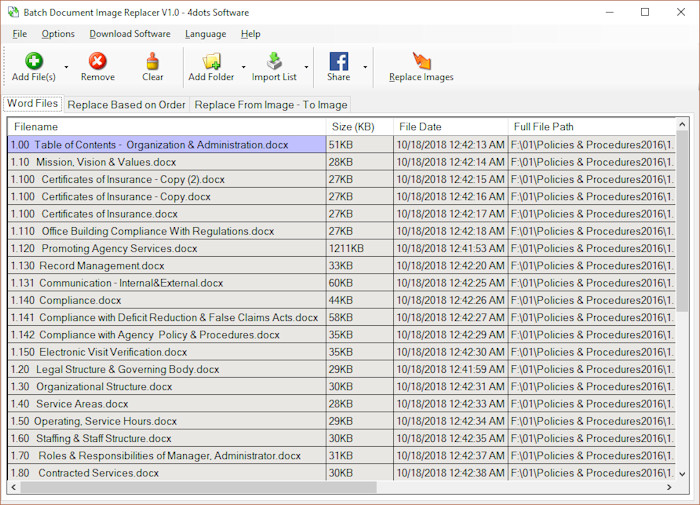Sort by the Full File Path column header
The image size is (700, 505).
(x=592, y=127)
